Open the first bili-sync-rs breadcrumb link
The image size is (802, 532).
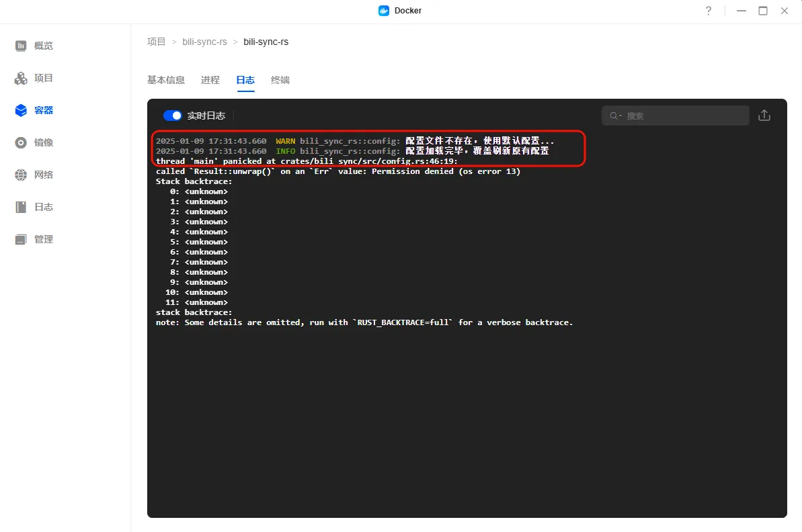tap(204, 42)
